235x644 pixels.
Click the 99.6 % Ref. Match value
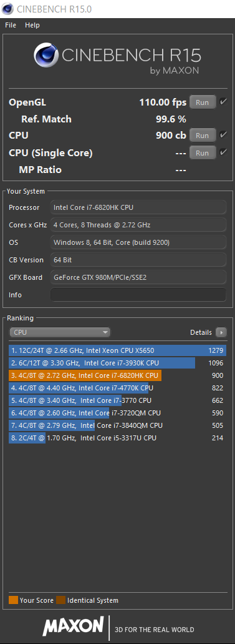click(171, 119)
